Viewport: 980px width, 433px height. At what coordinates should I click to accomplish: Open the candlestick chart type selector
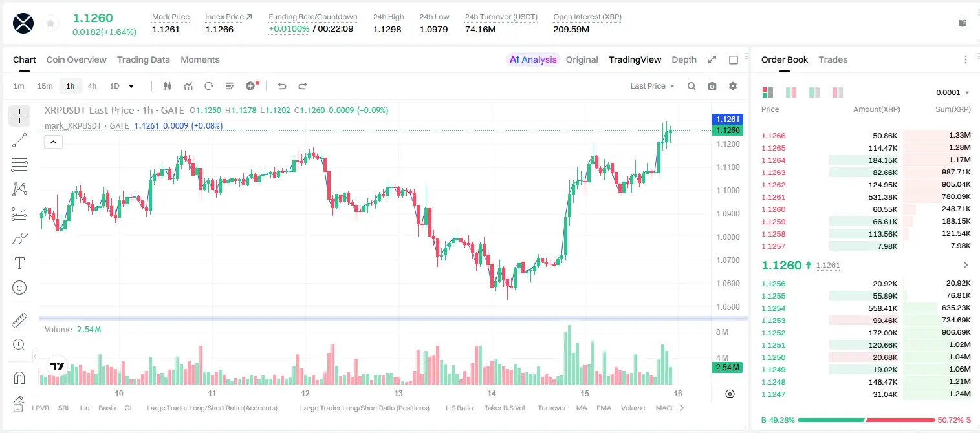[168, 86]
